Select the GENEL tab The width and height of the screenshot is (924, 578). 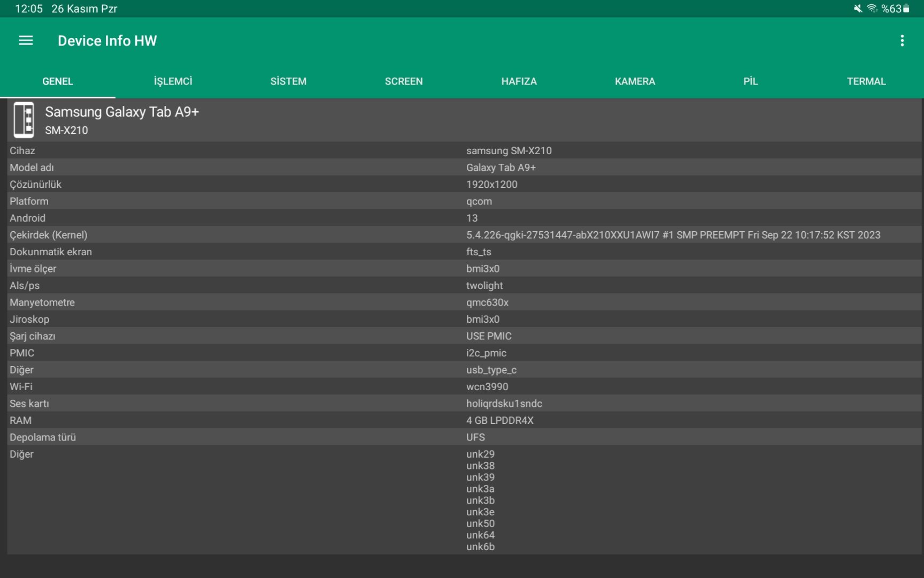point(58,81)
